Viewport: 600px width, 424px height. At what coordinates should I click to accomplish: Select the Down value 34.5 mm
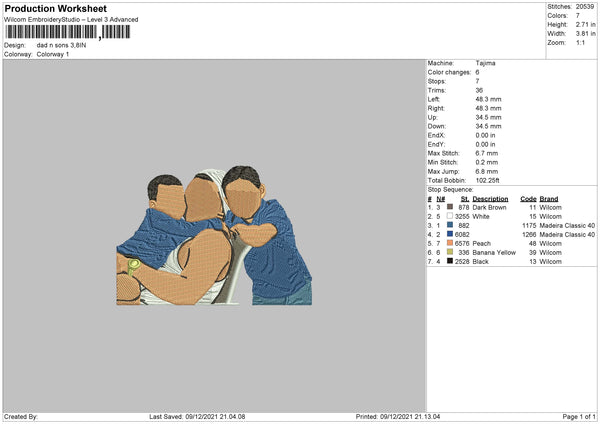pyautogui.click(x=488, y=126)
